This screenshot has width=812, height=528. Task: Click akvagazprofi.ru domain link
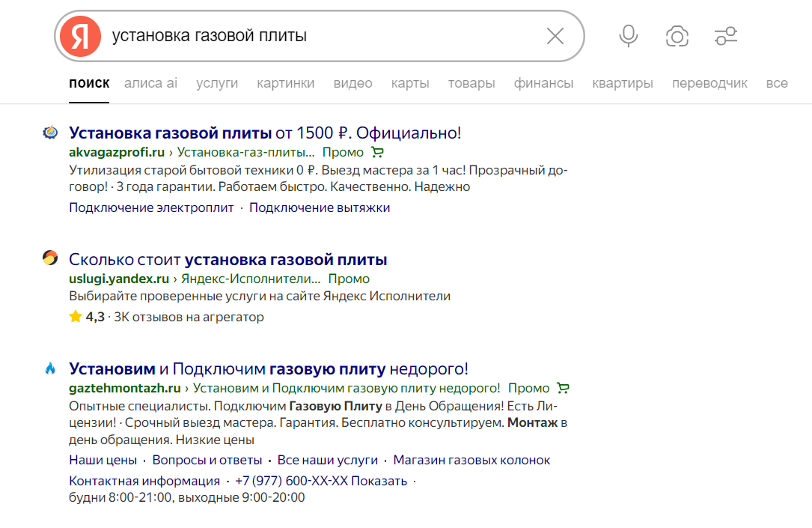tap(117, 152)
